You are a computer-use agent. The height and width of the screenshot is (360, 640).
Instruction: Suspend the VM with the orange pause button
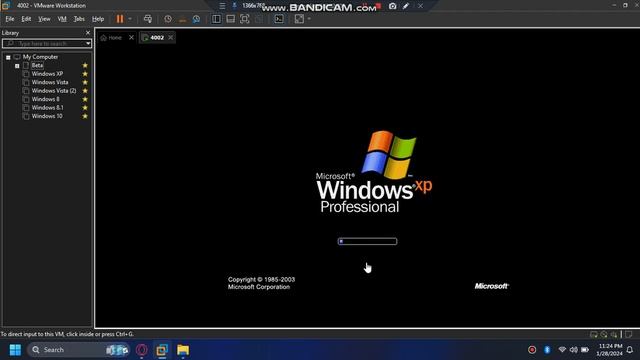(120, 19)
